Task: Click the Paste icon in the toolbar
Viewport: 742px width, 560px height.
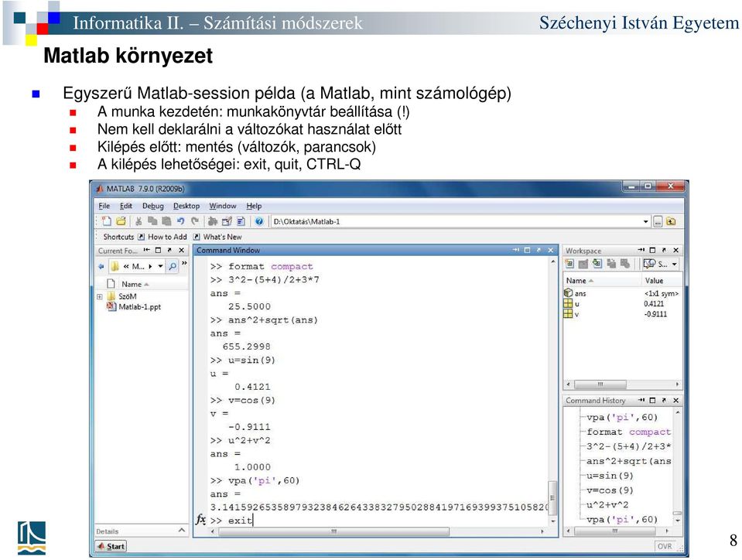Action: (166, 221)
